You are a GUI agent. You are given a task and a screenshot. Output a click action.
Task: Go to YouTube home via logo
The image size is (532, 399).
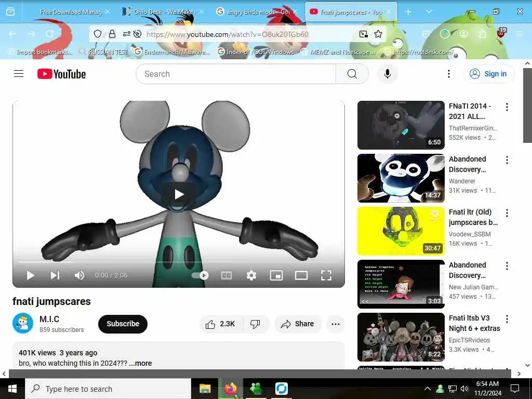tap(61, 74)
